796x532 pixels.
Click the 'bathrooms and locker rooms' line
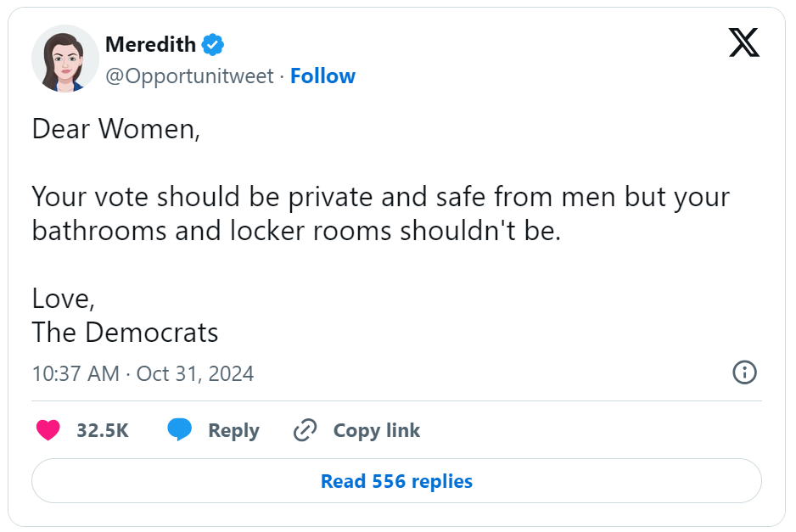[296, 231]
